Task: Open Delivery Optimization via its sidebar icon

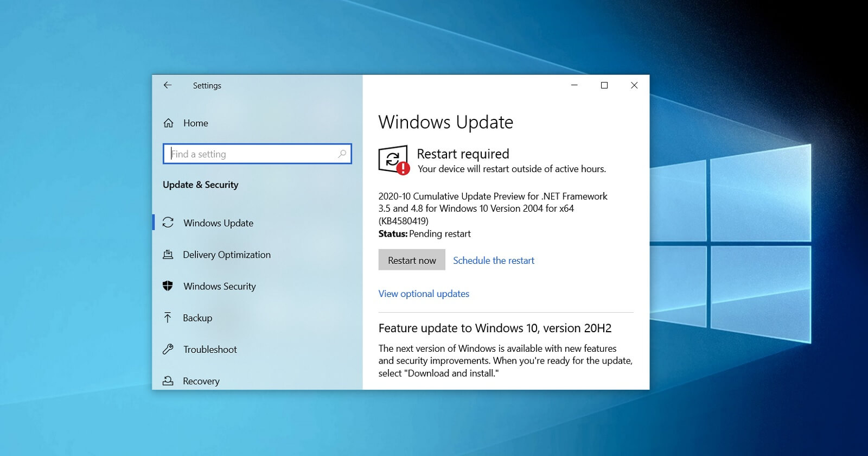Action: [x=168, y=255]
